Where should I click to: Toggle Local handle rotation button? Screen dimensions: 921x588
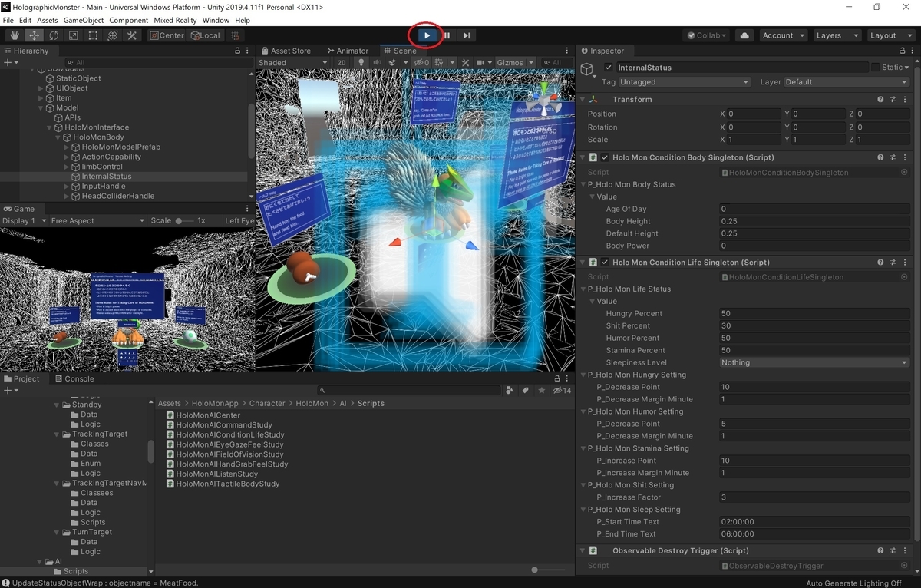(205, 35)
